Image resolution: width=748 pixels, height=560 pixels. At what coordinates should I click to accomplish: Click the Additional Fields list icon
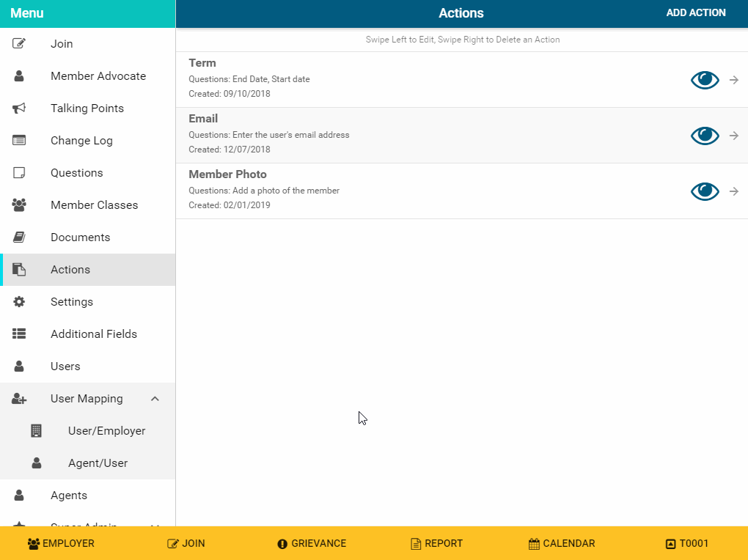[x=19, y=334]
